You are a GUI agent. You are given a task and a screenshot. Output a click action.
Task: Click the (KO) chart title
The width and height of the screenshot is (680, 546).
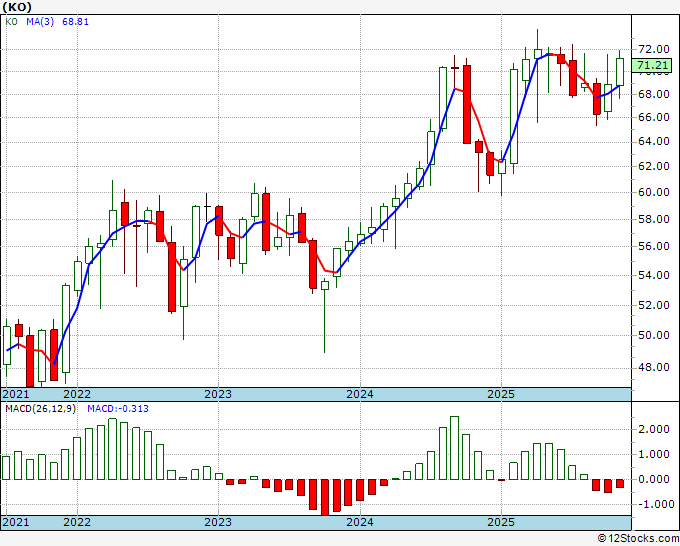17,7
